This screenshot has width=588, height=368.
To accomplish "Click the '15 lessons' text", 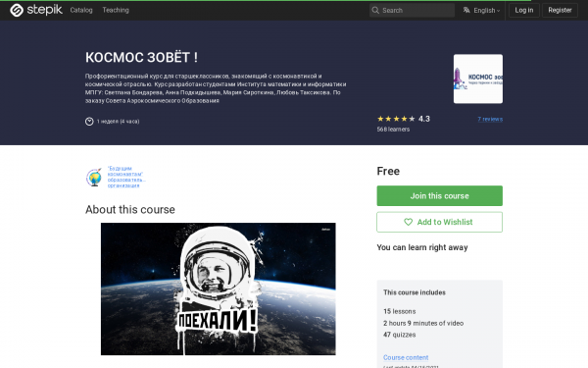I will [x=400, y=311].
